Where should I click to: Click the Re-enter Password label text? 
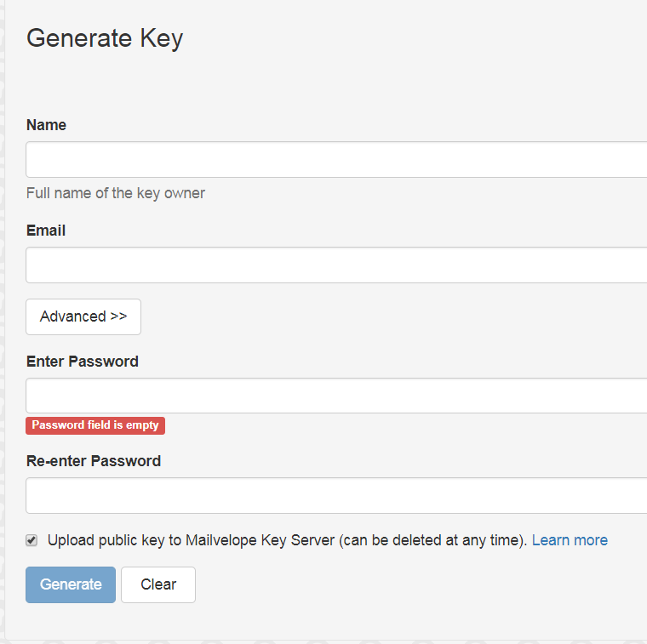94,461
